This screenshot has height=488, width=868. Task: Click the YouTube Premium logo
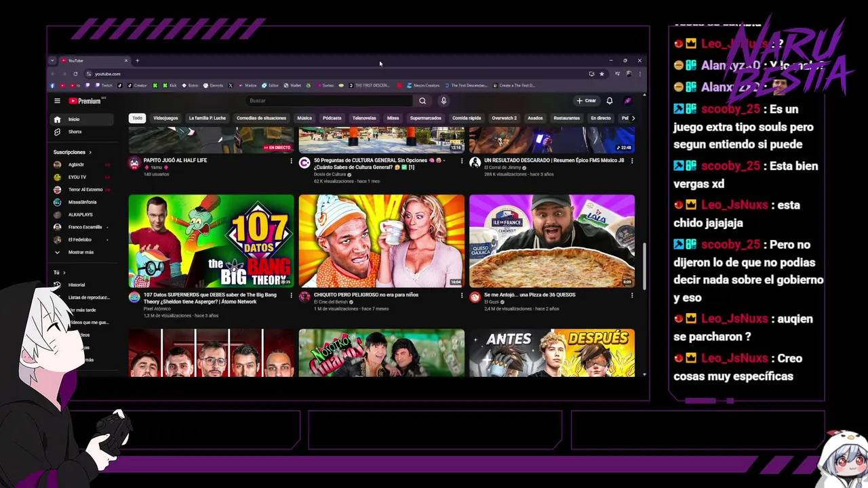click(x=85, y=101)
